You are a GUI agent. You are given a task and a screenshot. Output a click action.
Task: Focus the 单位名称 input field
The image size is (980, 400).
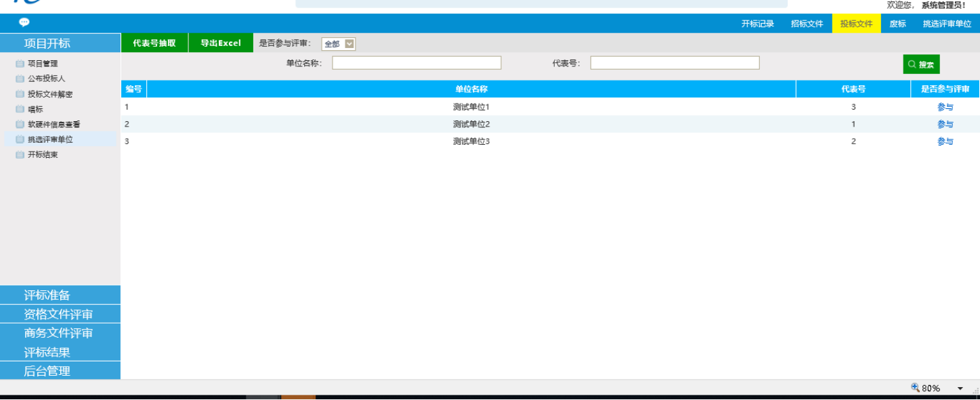(417, 63)
